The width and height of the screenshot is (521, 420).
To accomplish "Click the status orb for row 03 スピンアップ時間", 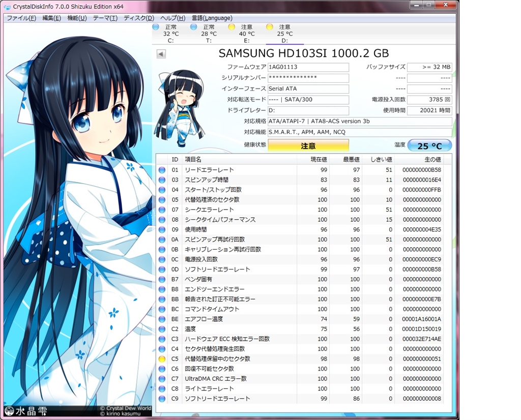I will [162, 180].
